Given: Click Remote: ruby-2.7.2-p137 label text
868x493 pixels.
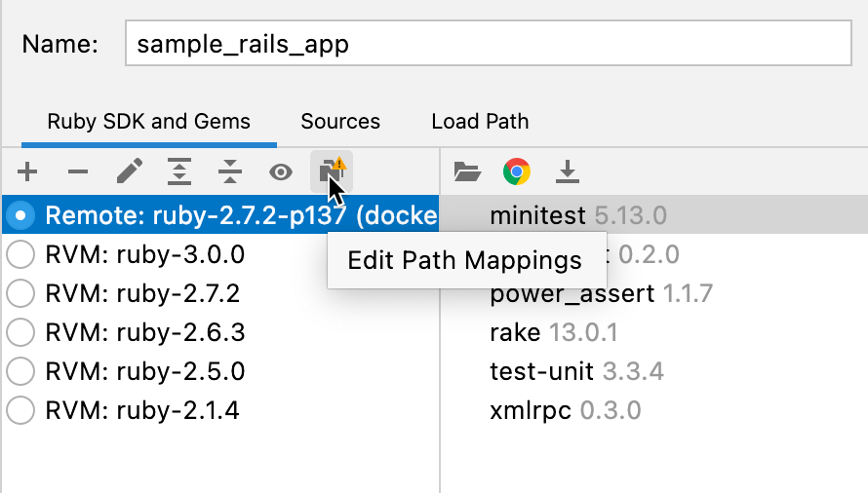Looking at the screenshot, I should click(x=242, y=215).
